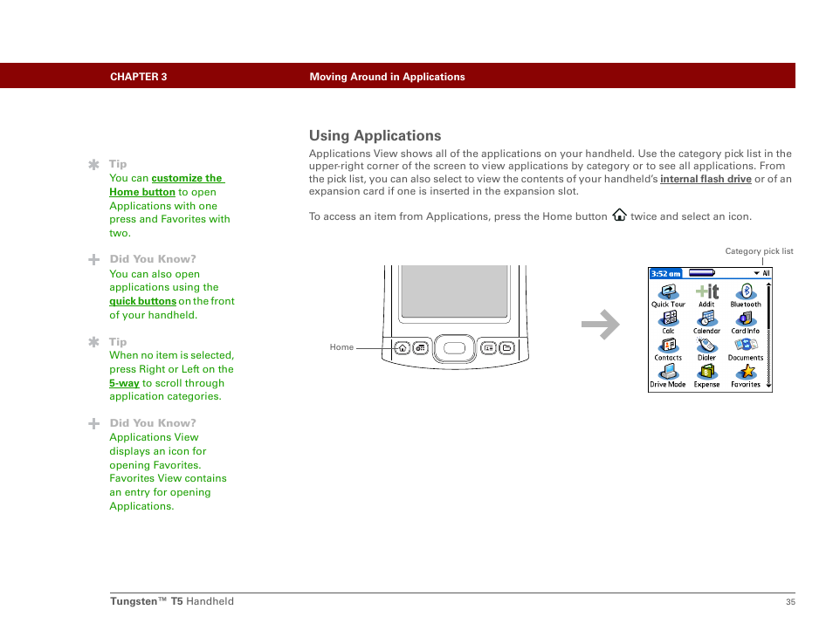Open the All category pick list

tap(761, 273)
